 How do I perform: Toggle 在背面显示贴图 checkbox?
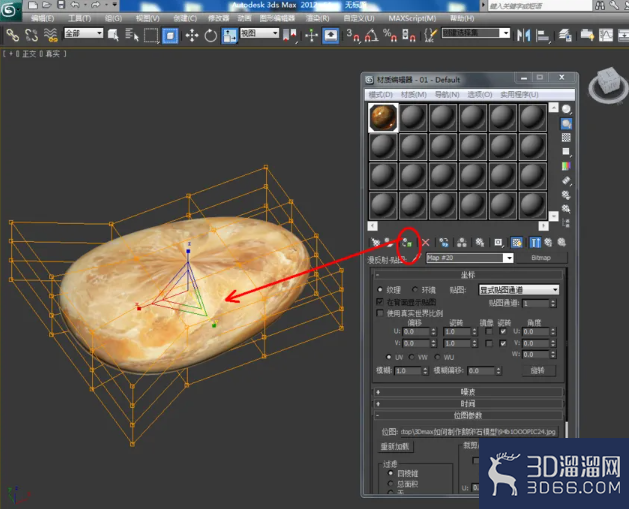(380, 301)
